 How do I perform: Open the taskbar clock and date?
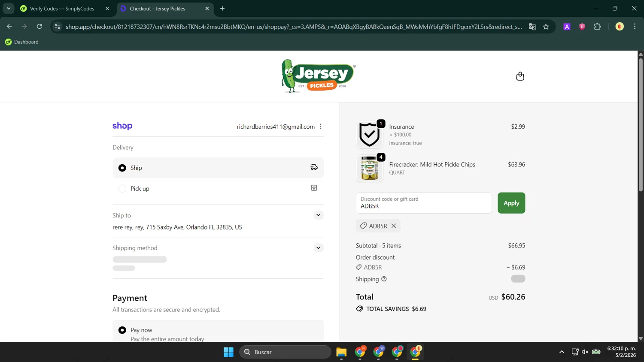621,352
